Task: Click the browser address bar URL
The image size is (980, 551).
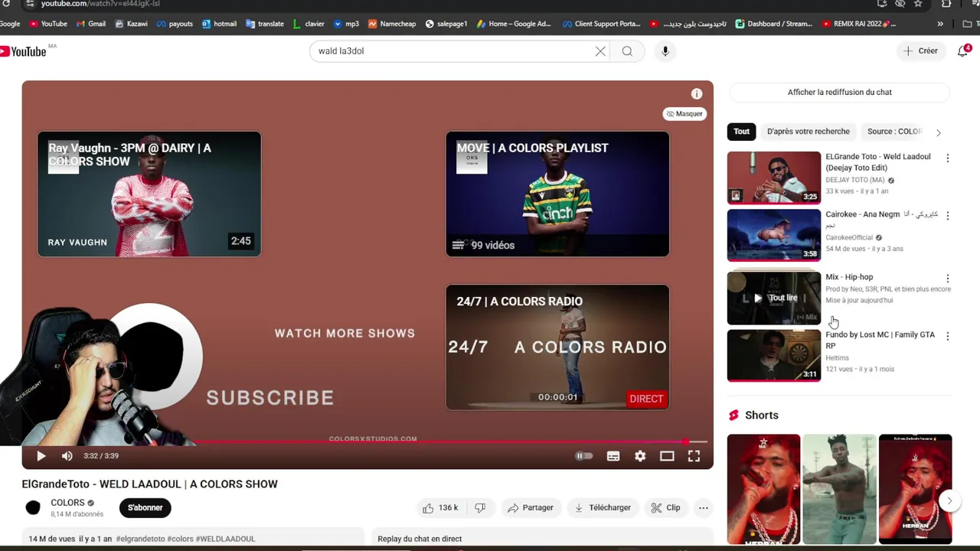Action: pos(100,4)
